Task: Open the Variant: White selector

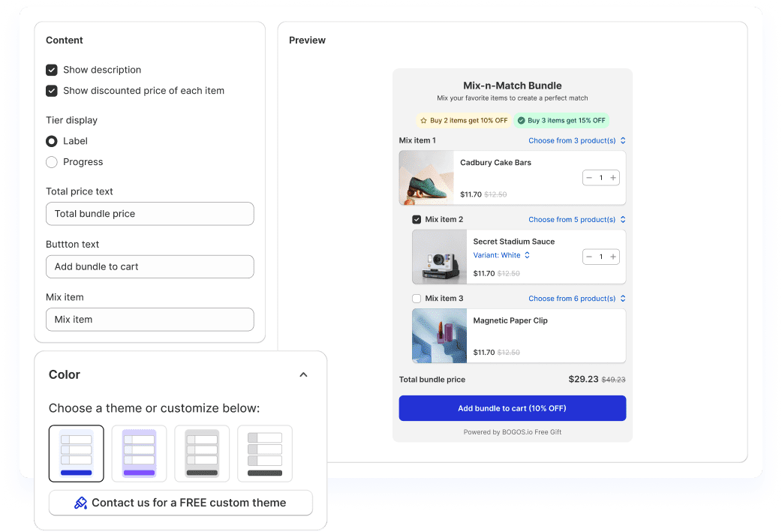Action: pyautogui.click(x=501, y=255)
